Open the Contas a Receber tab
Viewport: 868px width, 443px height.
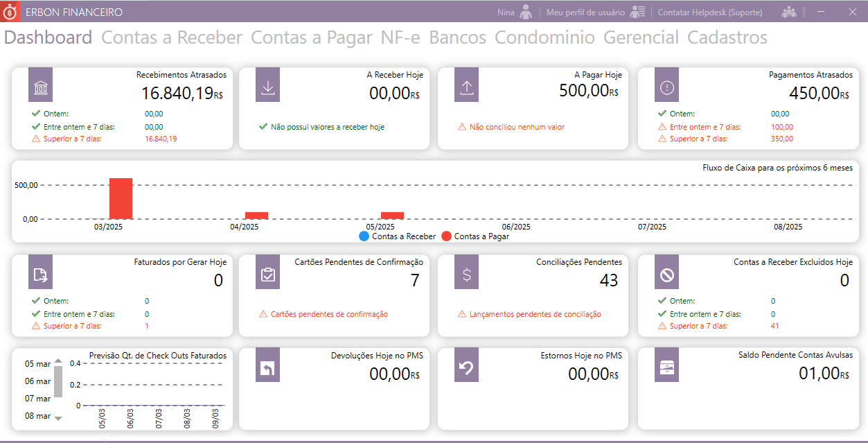click(x=172, y=37)
